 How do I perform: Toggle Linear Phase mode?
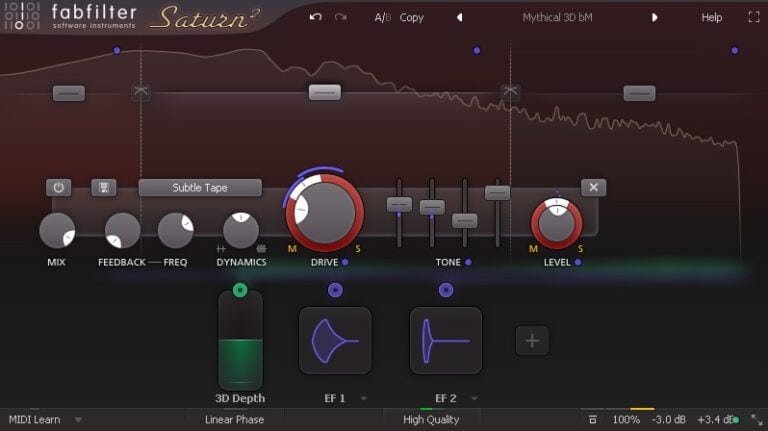click(x=234, y=420)
